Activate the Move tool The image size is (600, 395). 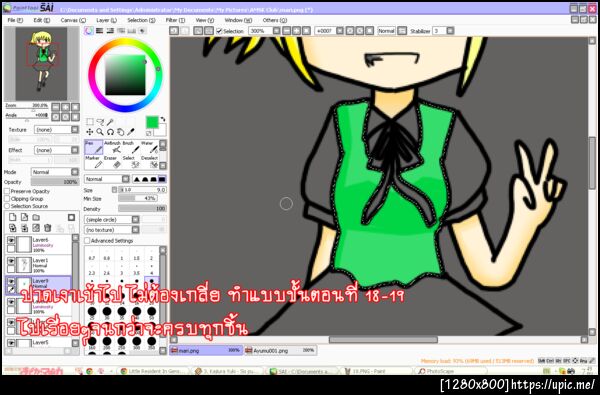tap(90, 132)
